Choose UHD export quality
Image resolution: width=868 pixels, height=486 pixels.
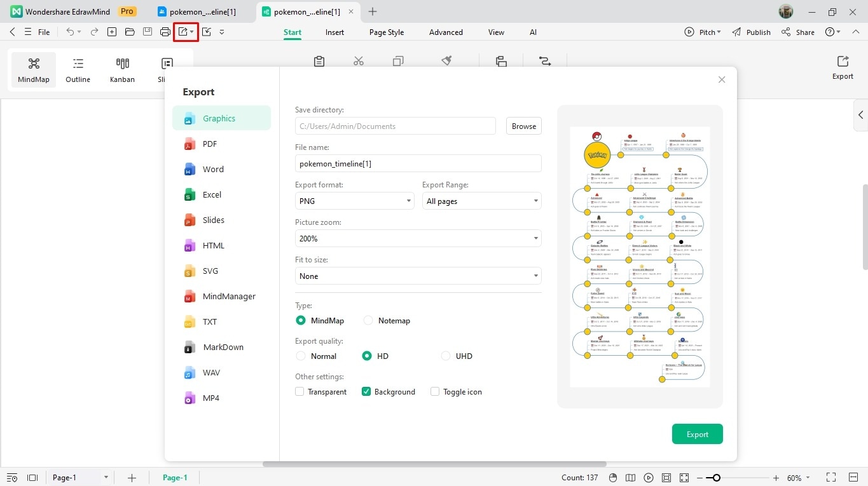[x=446, y=356]
